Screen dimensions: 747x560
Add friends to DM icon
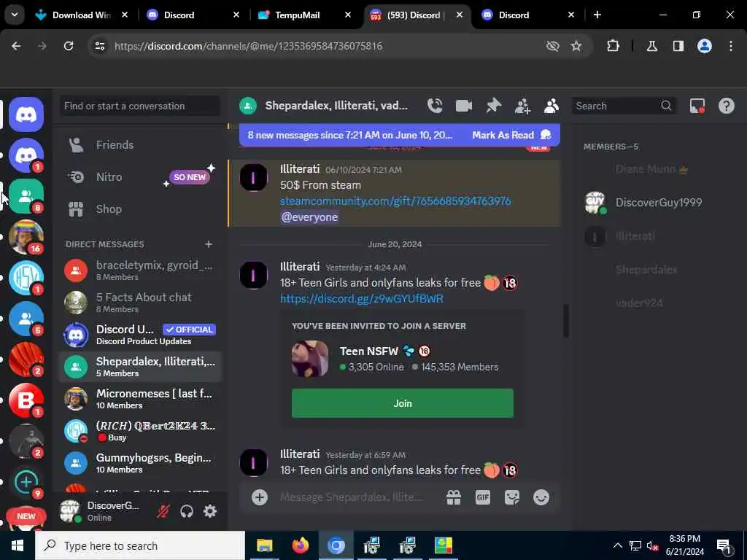pos(522,106)
